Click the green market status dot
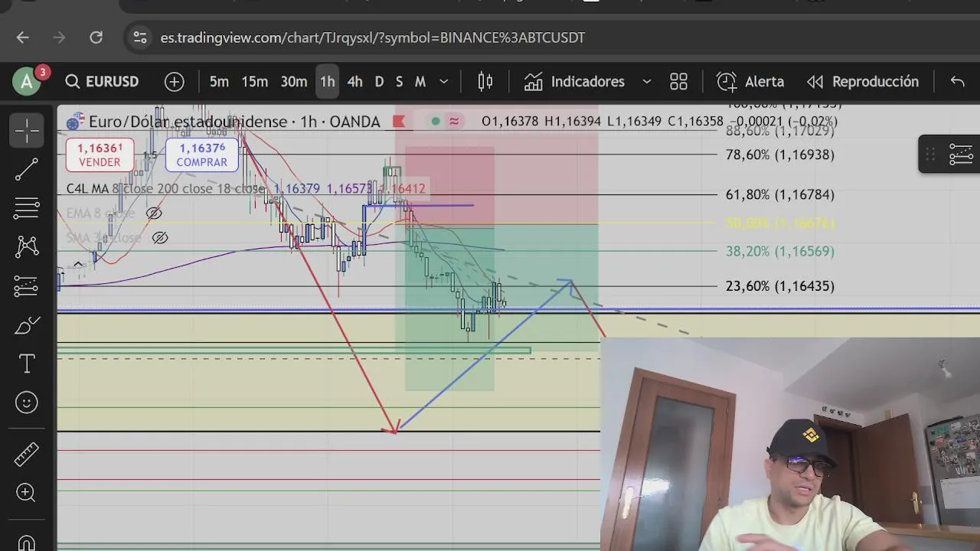This screenshot has width=980, height=551. (436, 121)
